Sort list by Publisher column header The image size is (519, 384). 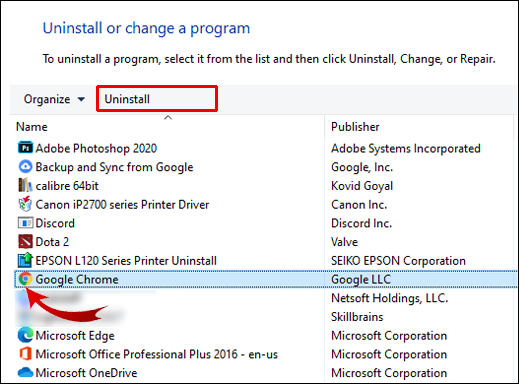click(355, 127)
